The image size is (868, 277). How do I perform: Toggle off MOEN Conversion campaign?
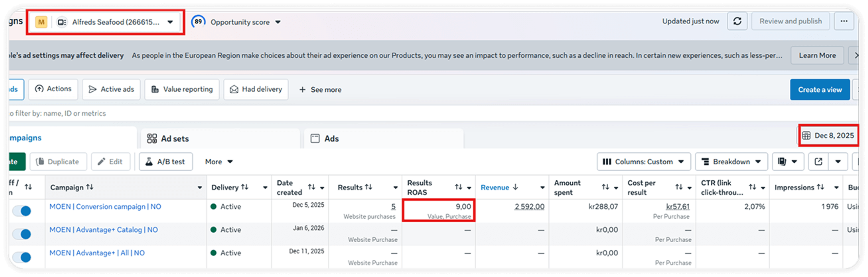tap(22, 211)
